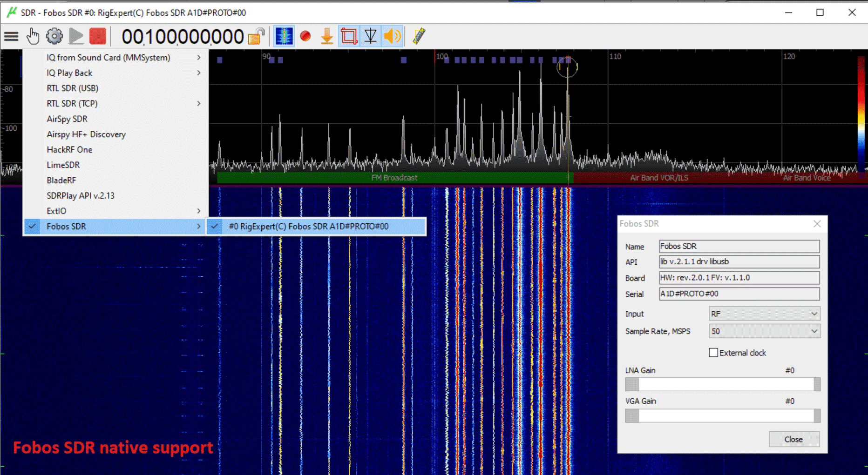868x475 pixels.
Task: Stop the radio with red square
Action: click(x=98, y=36)
